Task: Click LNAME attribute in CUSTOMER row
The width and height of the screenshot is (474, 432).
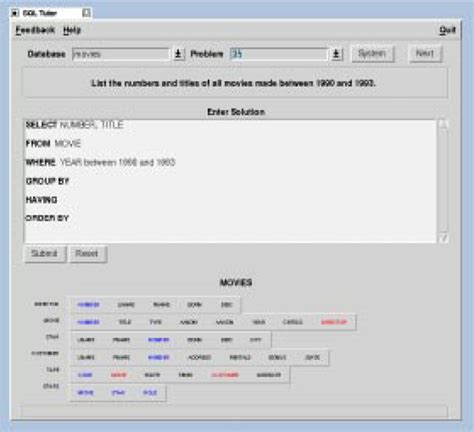Action: [86, 358]
